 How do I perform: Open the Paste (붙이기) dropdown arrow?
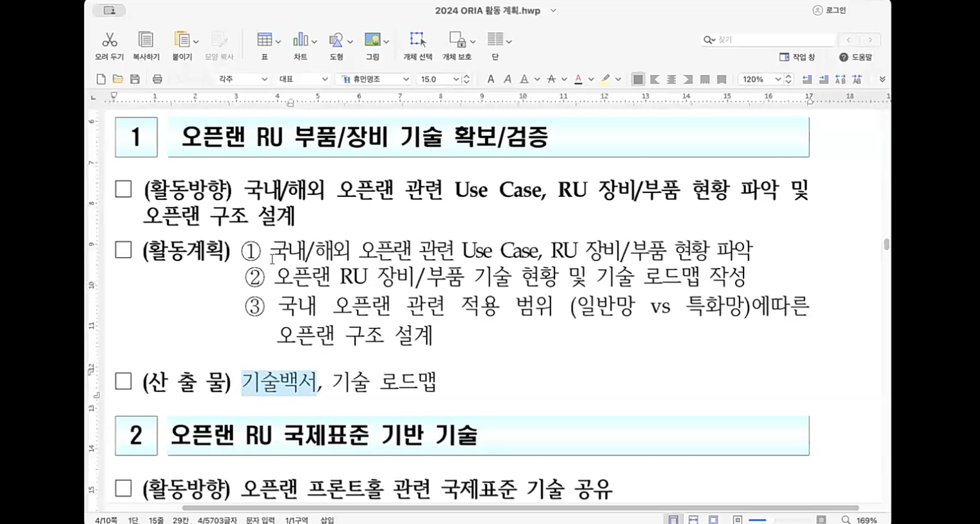point(195,42)
